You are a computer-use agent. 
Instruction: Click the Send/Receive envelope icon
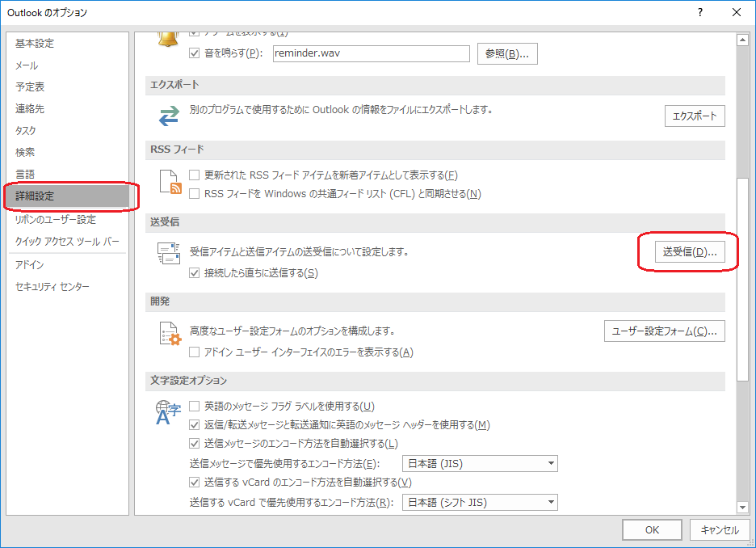pyautogui.click(x=169, y=255)
